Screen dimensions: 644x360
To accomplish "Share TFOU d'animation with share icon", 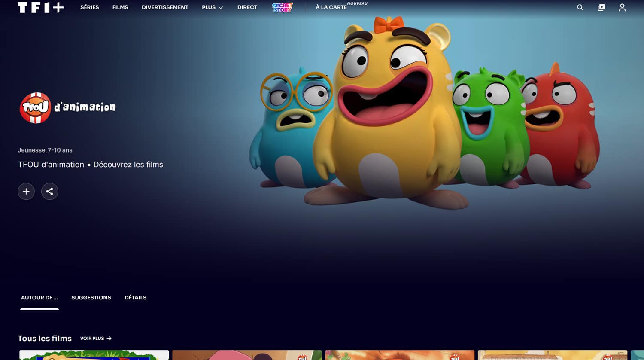I will (x=50, y=192).
